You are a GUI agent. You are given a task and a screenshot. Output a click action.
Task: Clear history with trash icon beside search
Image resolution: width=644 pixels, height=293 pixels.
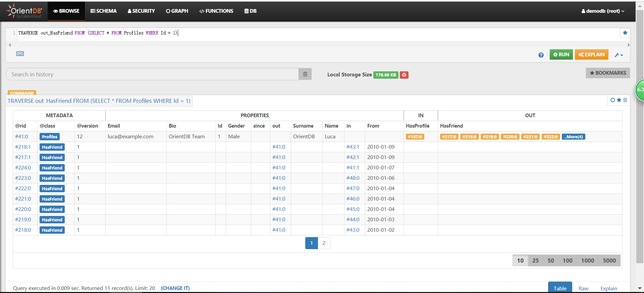tap(305, 74)
